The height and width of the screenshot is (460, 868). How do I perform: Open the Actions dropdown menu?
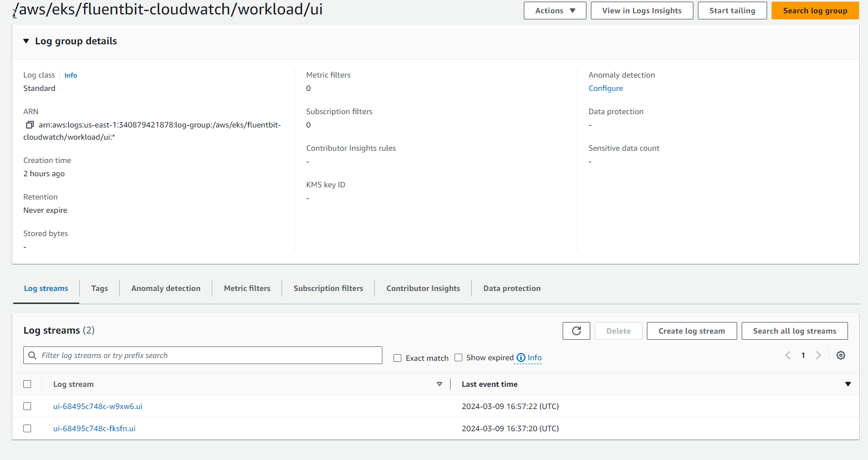coord(555,11)
